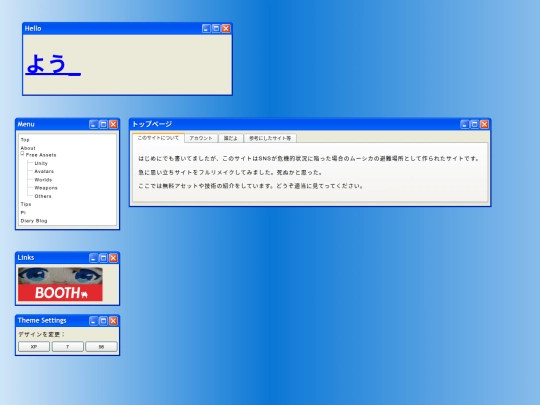Maximize the Theme Settings window

coord(103,321)
